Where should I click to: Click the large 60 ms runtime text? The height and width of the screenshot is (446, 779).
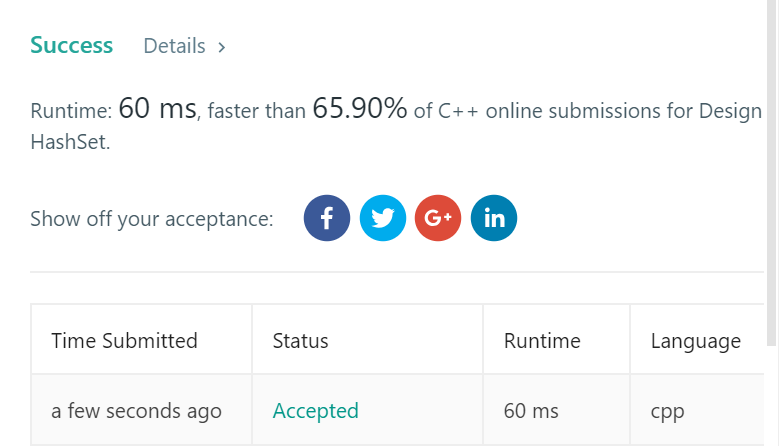[157, 108]
